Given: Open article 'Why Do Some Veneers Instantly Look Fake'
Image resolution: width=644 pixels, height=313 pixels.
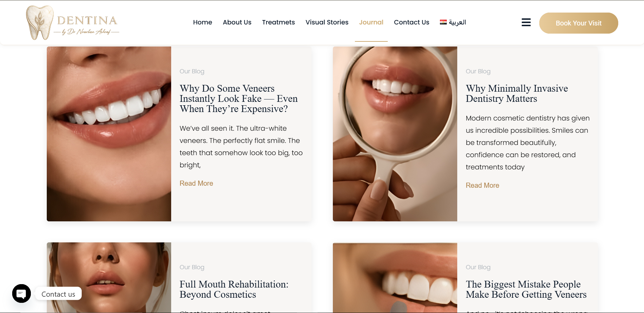Looking at the screenshot, I should tap(239, 98).
